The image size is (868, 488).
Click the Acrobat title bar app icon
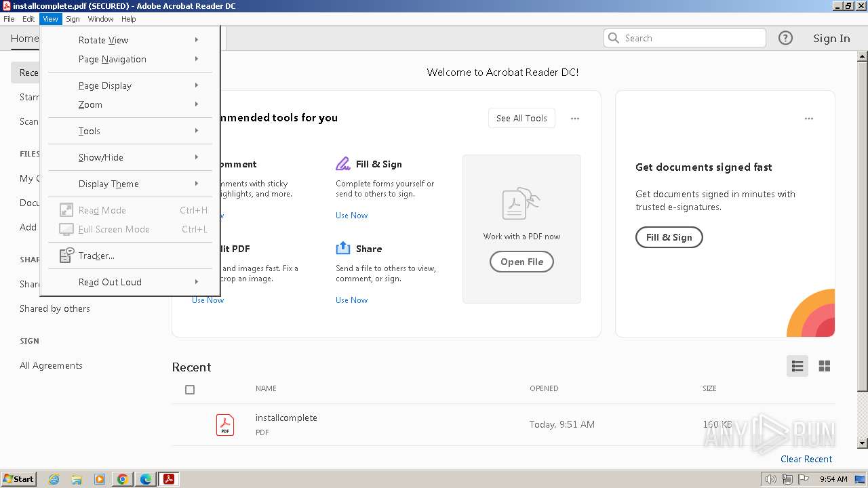[7, 6]
